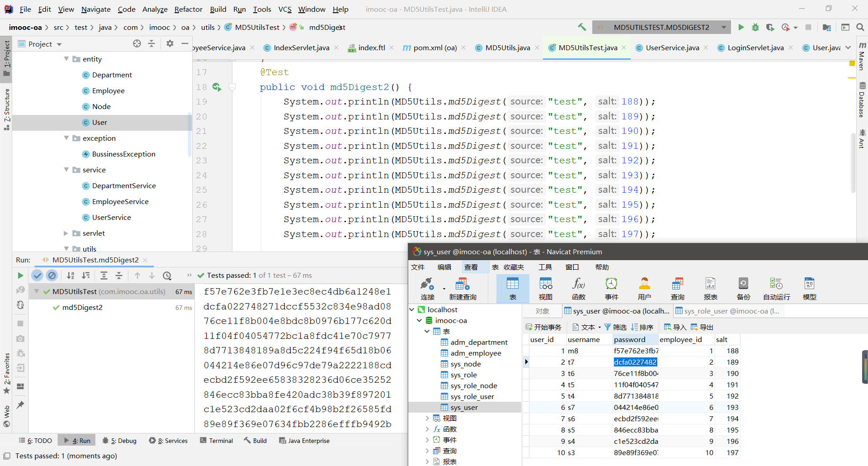
Task: Open Navicat 模型 model icon
Action: [810, 289]
